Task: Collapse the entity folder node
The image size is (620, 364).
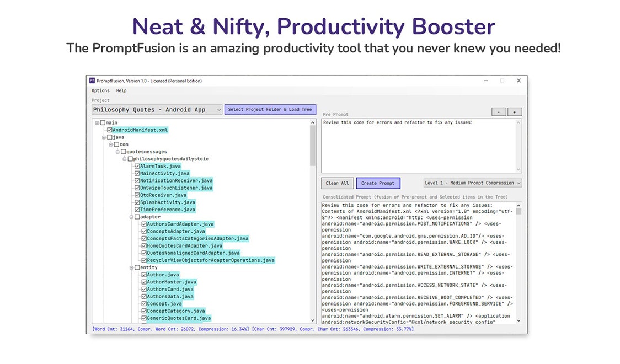Action: 131,267
